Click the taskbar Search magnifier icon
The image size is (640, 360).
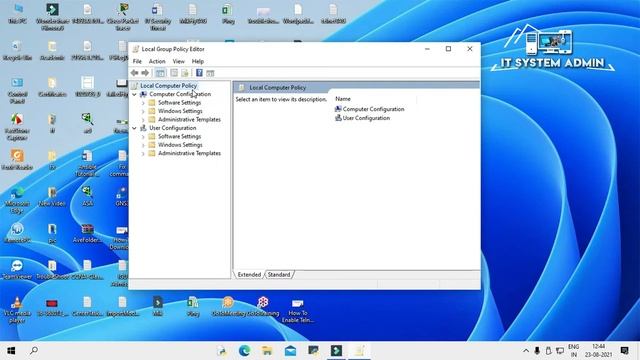point(34,351)
